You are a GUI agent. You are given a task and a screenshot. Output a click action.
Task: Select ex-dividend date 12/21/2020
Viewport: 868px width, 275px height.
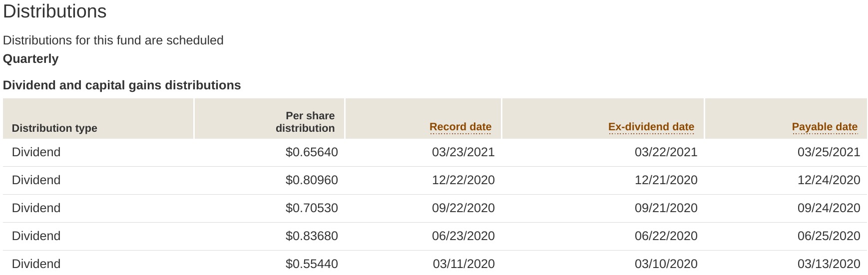pyautogui.click(x=666, y=180)
